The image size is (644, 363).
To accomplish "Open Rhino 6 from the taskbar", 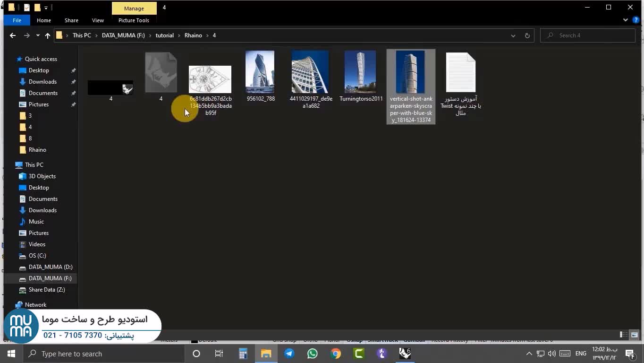I will [405, 354].
